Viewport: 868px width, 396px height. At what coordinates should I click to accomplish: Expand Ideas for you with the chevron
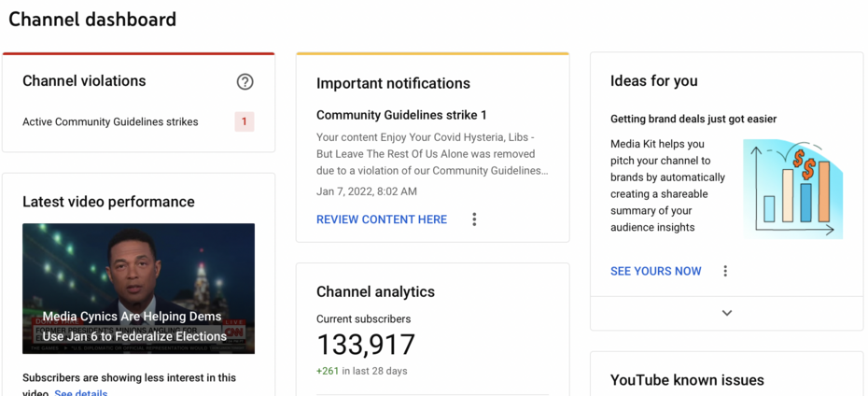pos(726,313)
